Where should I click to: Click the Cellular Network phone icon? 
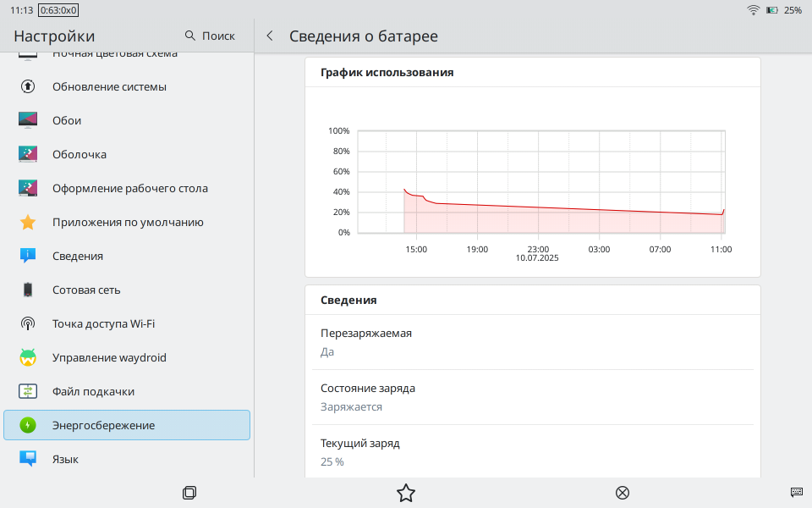click(x=28, y=290)
